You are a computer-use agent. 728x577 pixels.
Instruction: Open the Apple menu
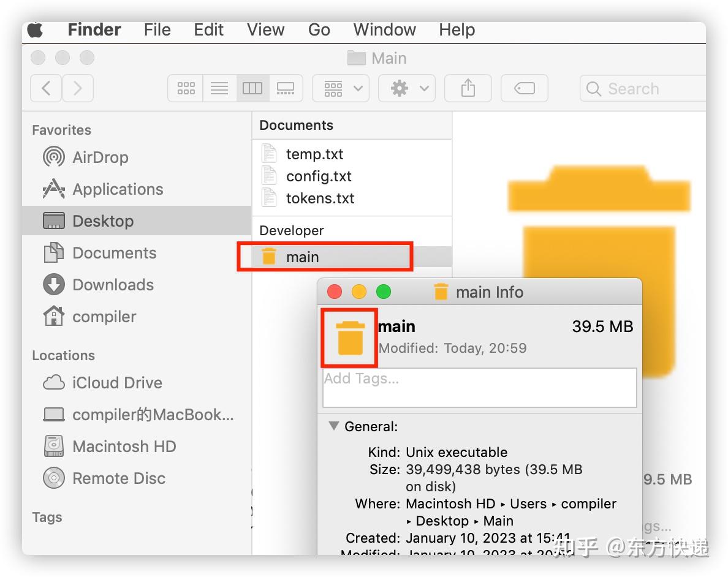pyautogui.click(x=36, y=30)
